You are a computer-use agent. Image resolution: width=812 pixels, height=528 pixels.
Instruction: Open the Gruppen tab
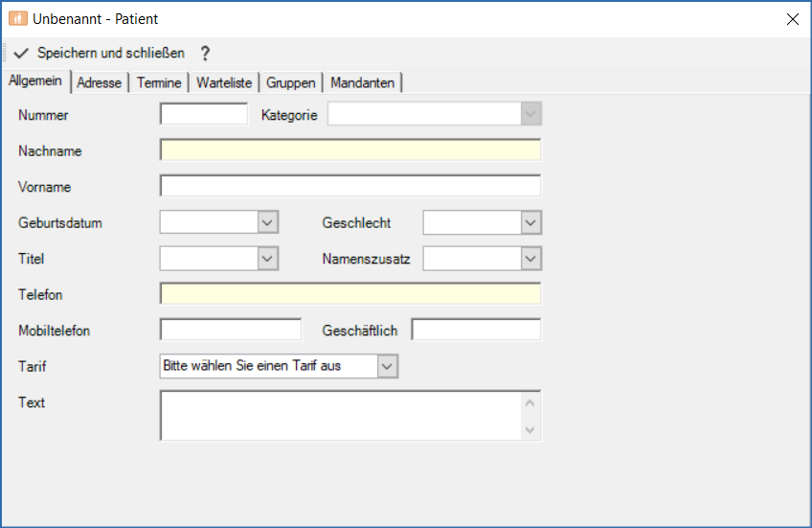[x=291, y=83]
